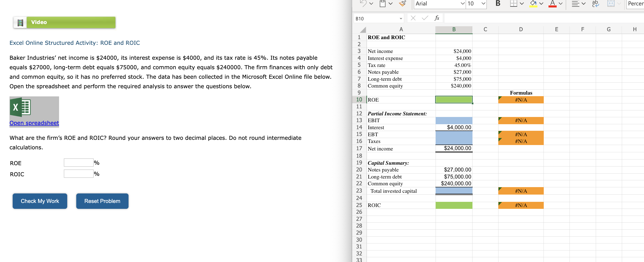Click the Paste clipboard icon

click(x=382, y=3)
